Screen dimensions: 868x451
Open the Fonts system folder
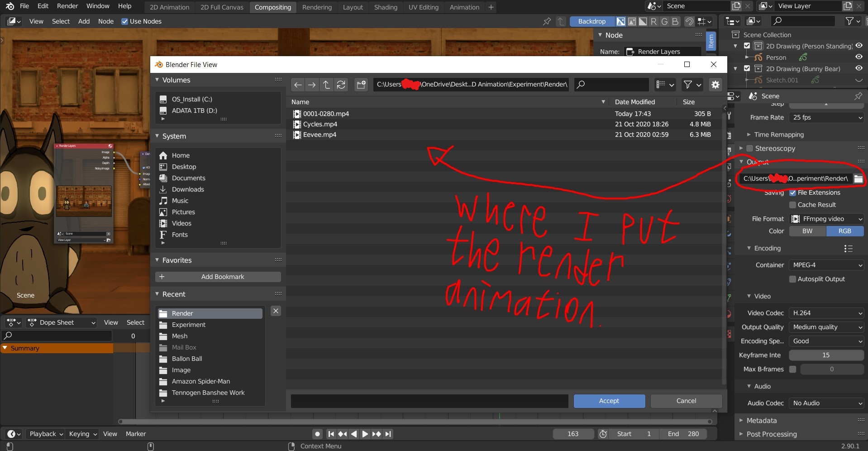point(180,235)
